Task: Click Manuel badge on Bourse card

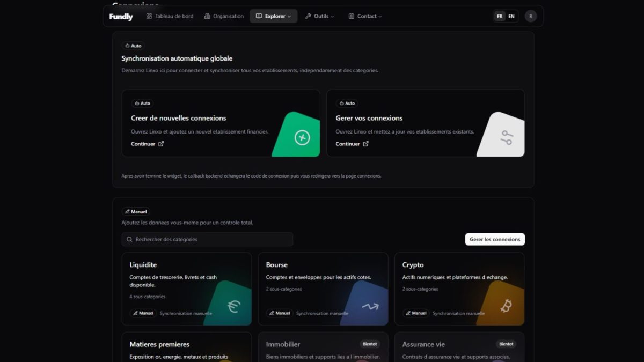Action: [x=280, y=313]
